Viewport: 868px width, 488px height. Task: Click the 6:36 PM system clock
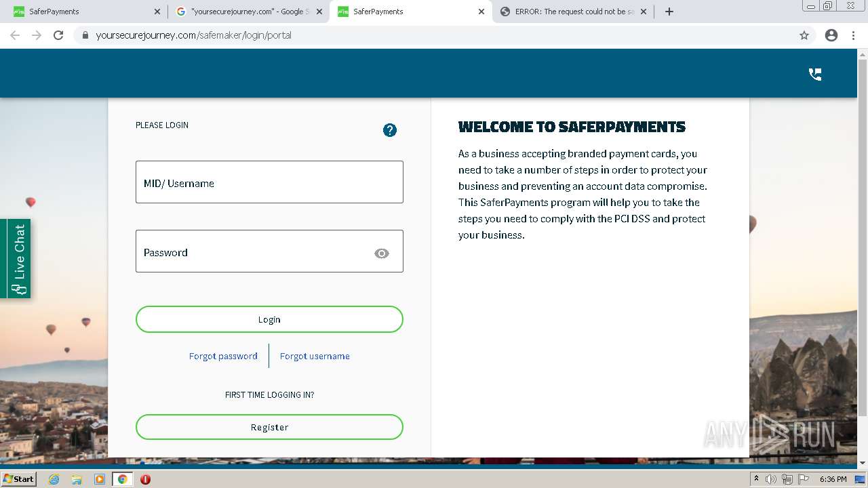tap(833, 479)
